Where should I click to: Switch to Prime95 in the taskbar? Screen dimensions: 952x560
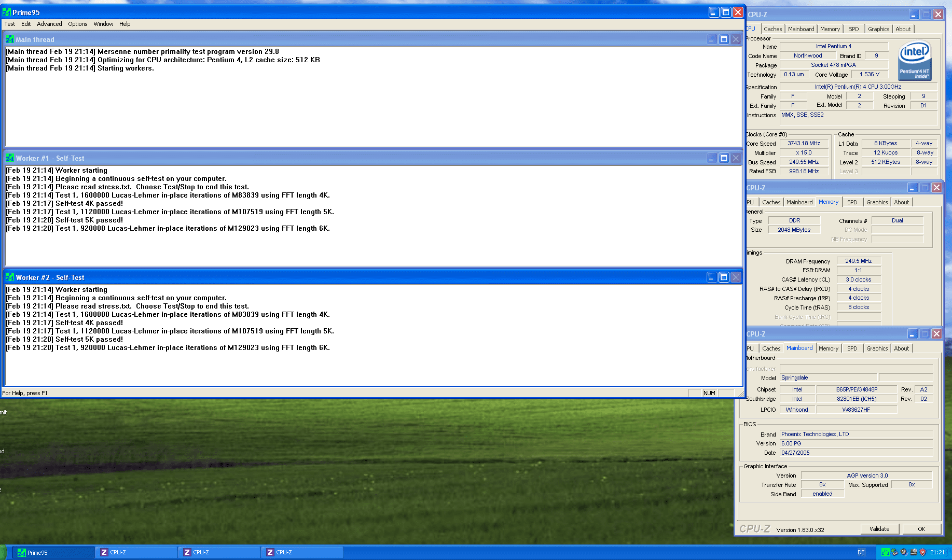coord(54,553)
